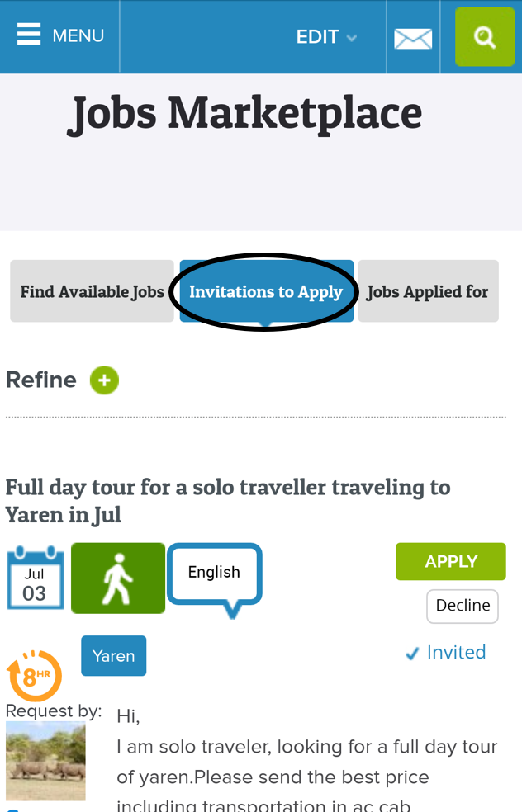The width and height of the screenshot is (522, 812).
Task: Expand Refine filters with plus icon
Action: 105,380
